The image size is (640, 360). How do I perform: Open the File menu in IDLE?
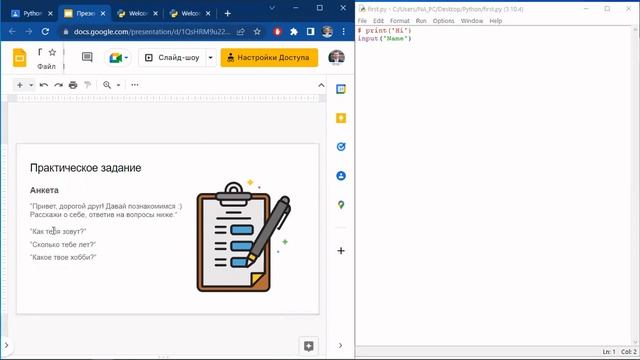pyautogui.click(x=362, y=21)
